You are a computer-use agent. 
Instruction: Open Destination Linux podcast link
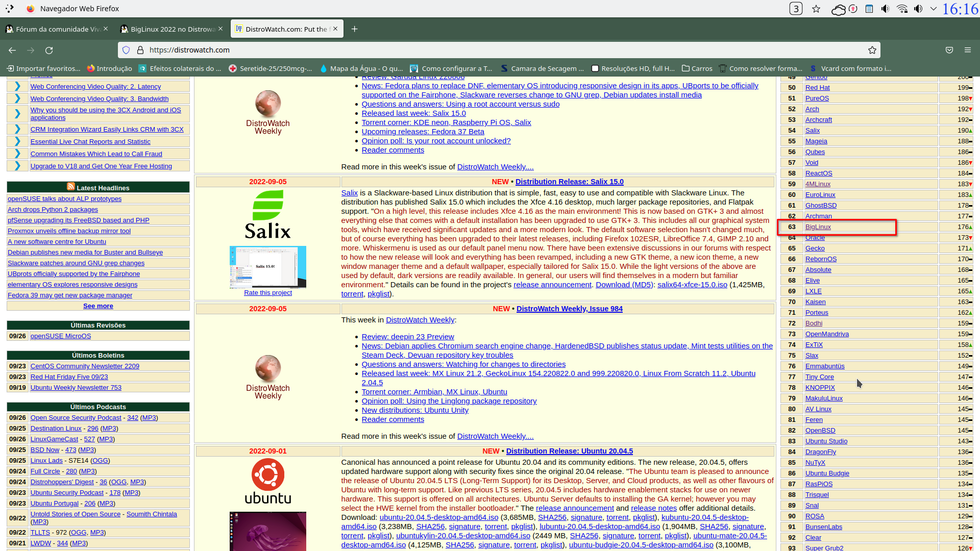tap(56, 429)
